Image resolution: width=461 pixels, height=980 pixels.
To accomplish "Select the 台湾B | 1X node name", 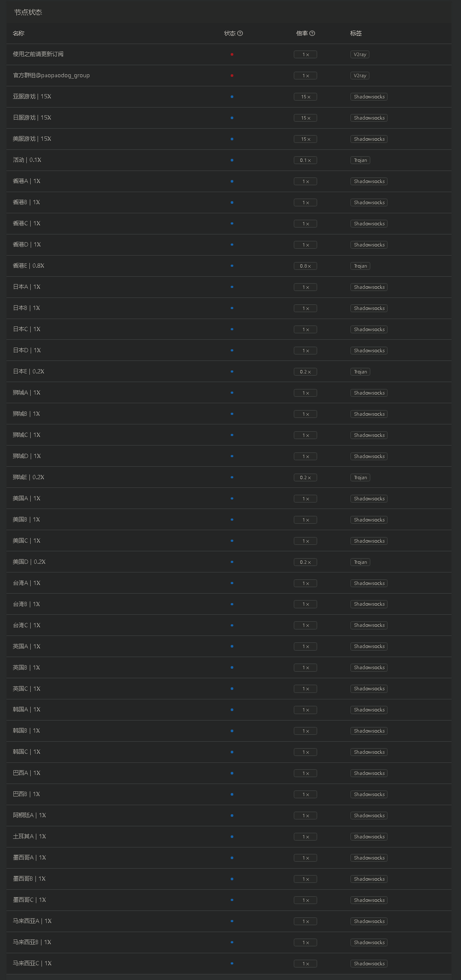I will [x=26, y=604].
